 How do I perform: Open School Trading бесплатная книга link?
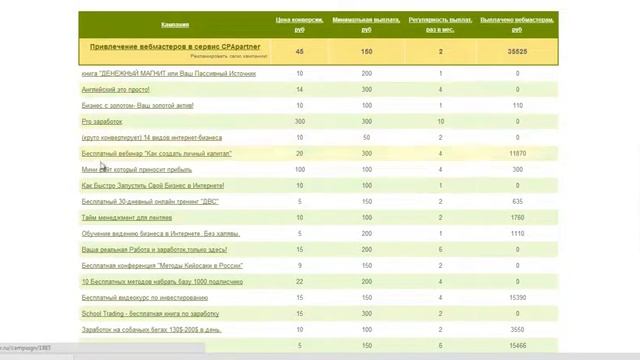[x=150, y=314]
